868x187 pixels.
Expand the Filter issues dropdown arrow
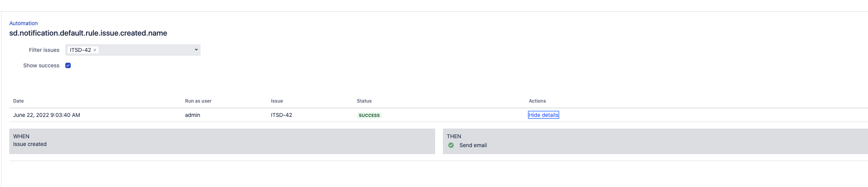(196, 50)
